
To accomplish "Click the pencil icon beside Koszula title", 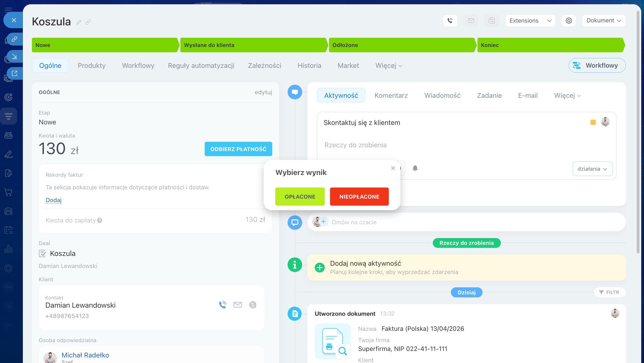I will (x=79, y=22).
